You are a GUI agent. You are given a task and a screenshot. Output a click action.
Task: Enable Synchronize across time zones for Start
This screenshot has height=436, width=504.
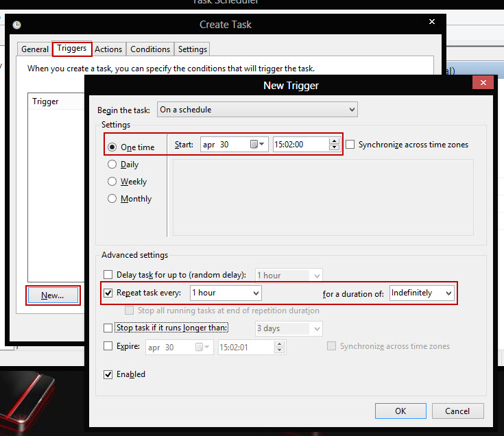[350, 144]
